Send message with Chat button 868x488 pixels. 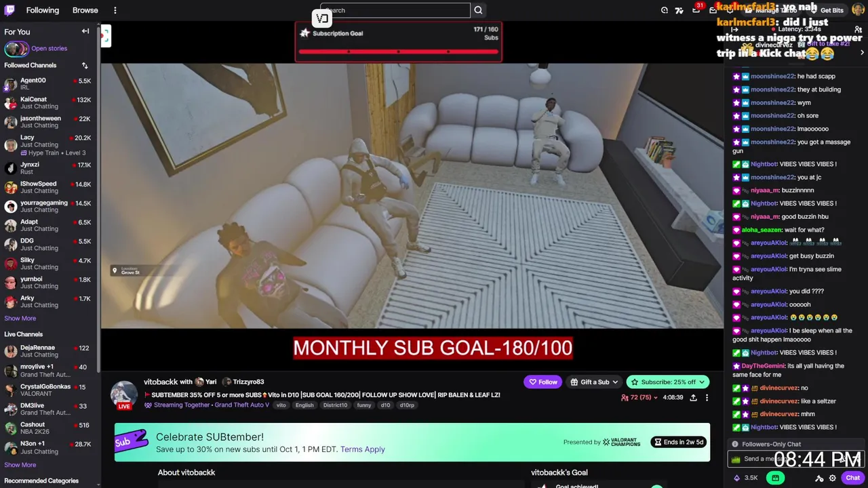point(852,478)
